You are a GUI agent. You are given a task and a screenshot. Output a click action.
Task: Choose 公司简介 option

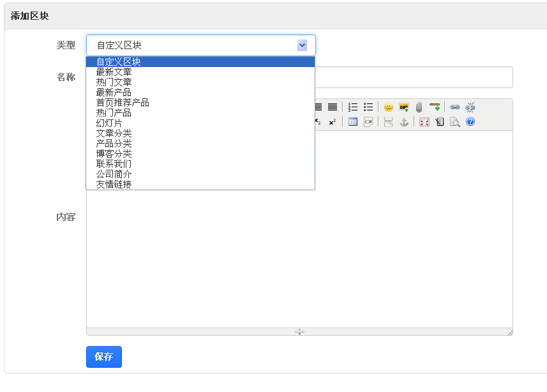pos(200,174)
